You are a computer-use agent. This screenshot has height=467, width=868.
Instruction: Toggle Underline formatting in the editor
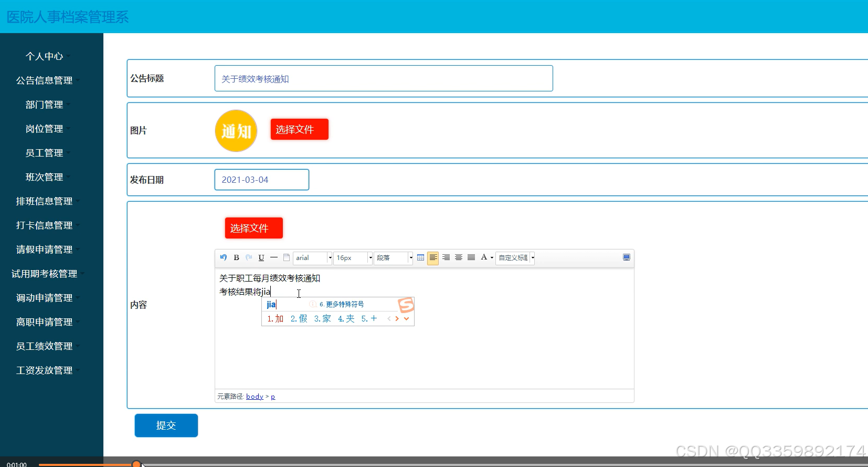[x=261, y=257]
